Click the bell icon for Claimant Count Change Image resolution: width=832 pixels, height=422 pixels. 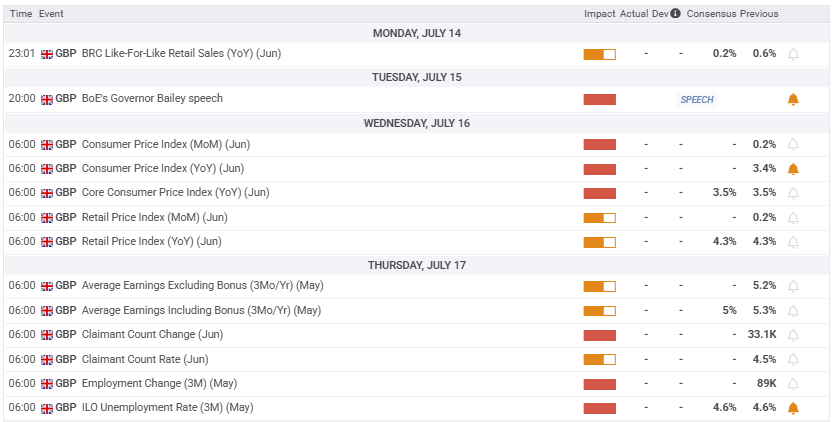(793, 335)
